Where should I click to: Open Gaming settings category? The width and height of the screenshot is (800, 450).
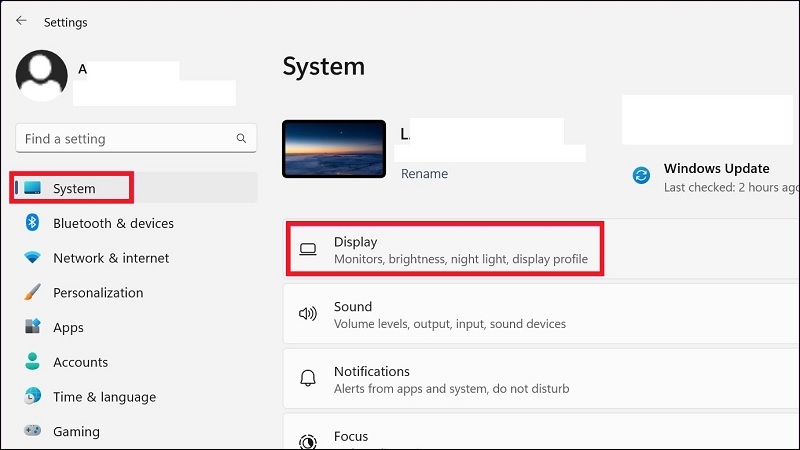tap(136, 431)
